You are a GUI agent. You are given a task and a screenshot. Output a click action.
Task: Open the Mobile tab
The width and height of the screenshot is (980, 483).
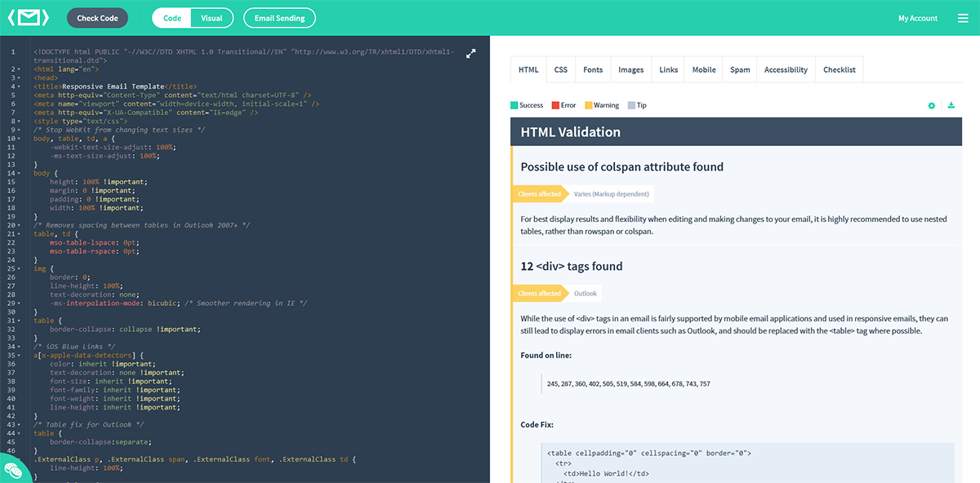[x=704, y=69]
